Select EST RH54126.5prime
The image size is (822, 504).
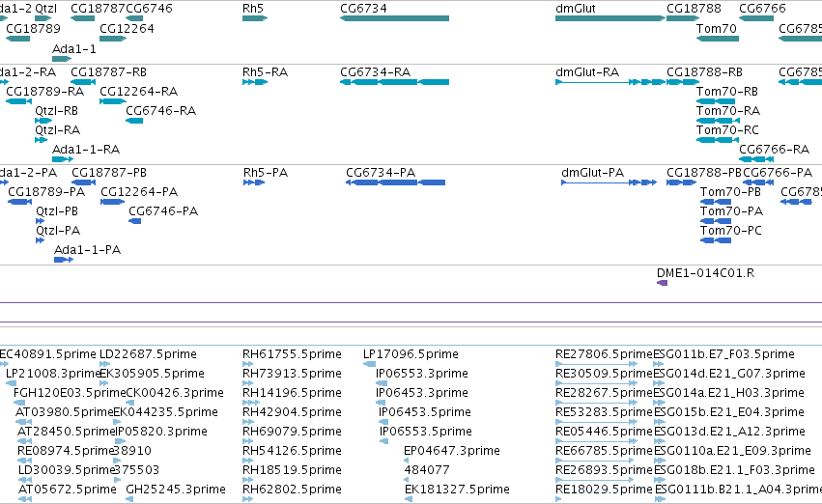click(292, 451)
